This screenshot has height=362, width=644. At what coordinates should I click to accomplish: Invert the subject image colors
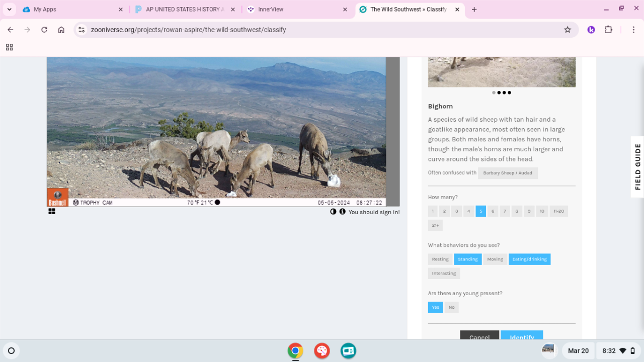[333, 212]
